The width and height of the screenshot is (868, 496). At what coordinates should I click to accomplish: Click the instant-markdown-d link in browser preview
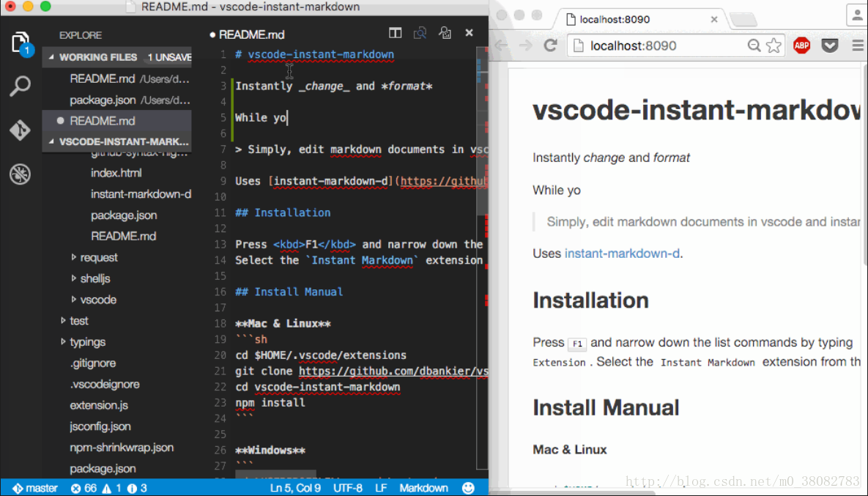[x=622, y=253]
